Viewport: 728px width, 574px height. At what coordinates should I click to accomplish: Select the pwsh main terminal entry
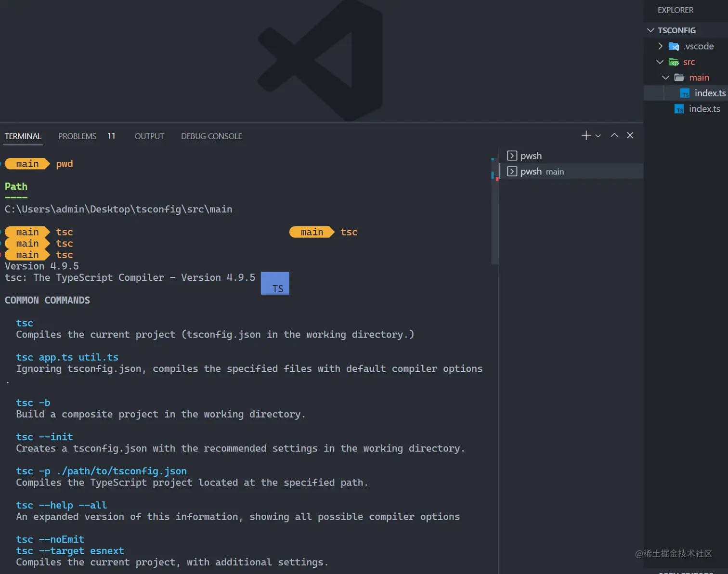click(x=572, y=171)
